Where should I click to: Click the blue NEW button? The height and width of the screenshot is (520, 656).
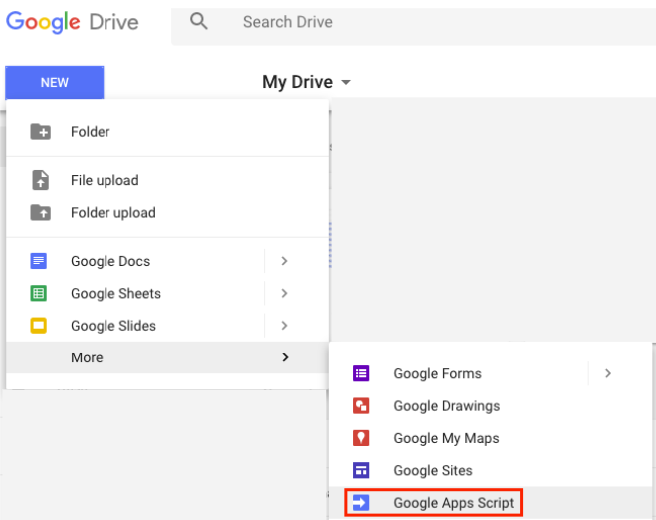coord(55,82)
